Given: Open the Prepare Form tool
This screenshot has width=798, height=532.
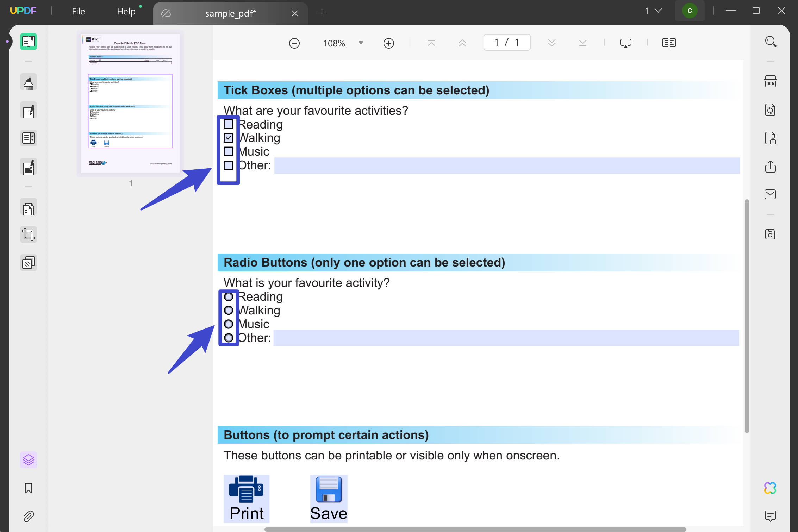Looking at the screenshot, I should coord(29,138).
